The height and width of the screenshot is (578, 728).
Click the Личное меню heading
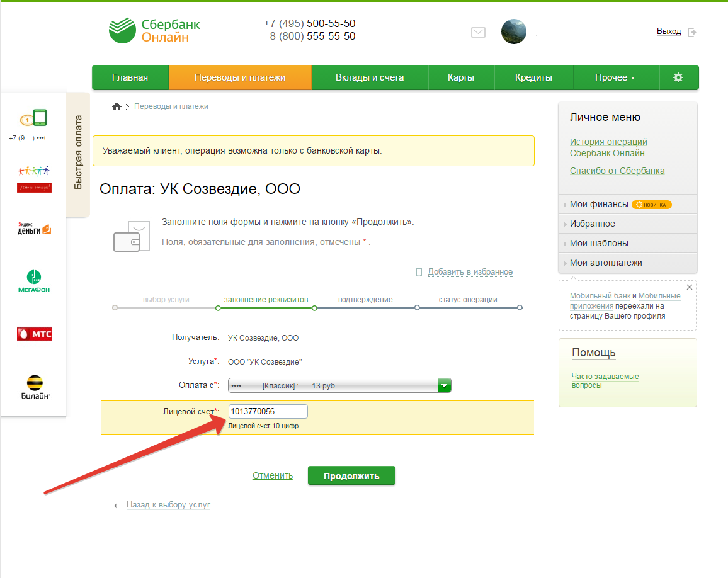[605, 118]
